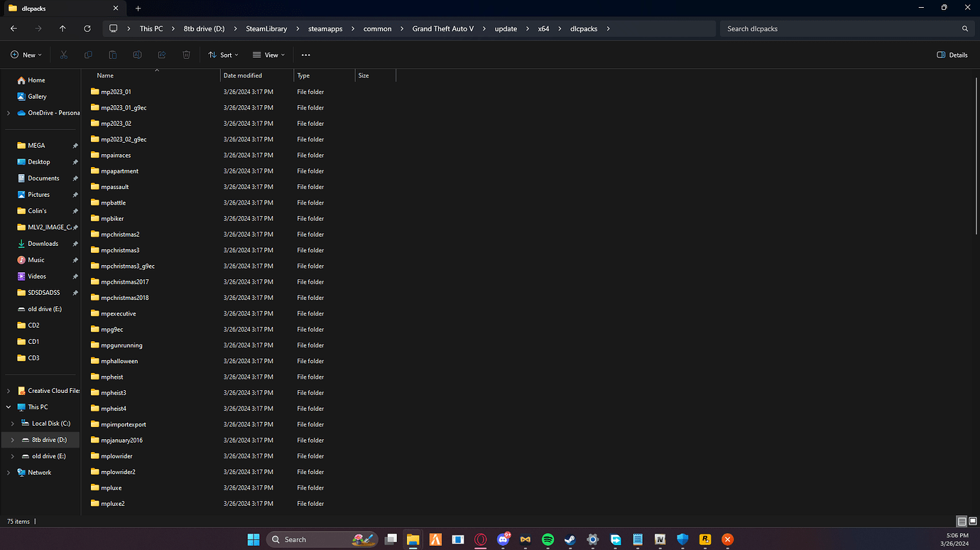Open the View dropdown menu
980x550 pixels.
pos(268,55)
